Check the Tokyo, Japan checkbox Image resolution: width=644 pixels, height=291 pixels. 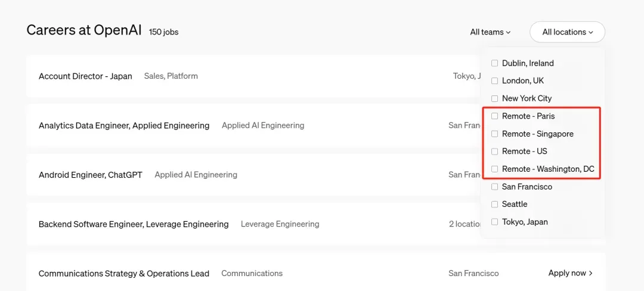[494, 222]
